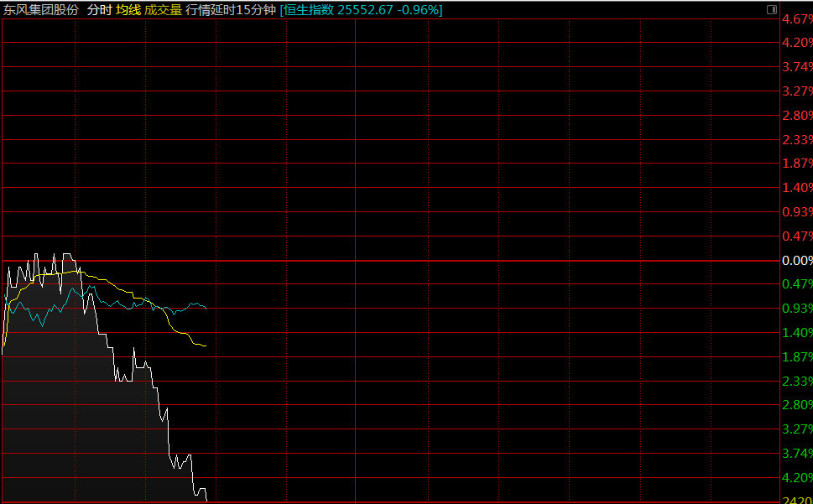The image size is (813, 504).
Task: Switch to the 分时 intraday view
Action: coord(99,10)
